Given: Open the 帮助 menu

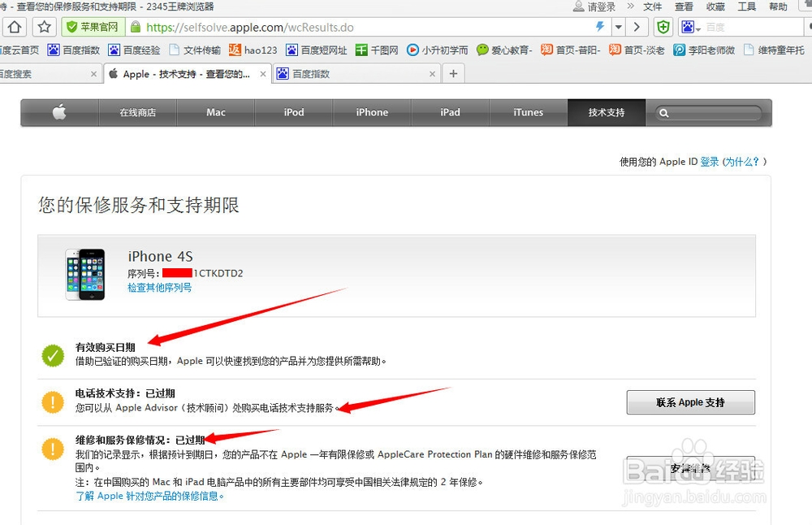Looking at the screenshot, I should (779, 7).
